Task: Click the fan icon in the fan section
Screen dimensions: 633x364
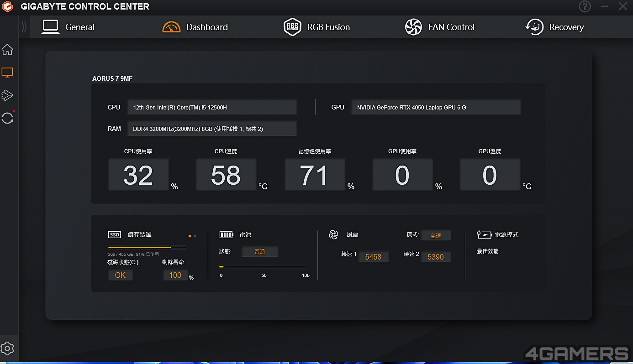Action: (x=333, y=234)
